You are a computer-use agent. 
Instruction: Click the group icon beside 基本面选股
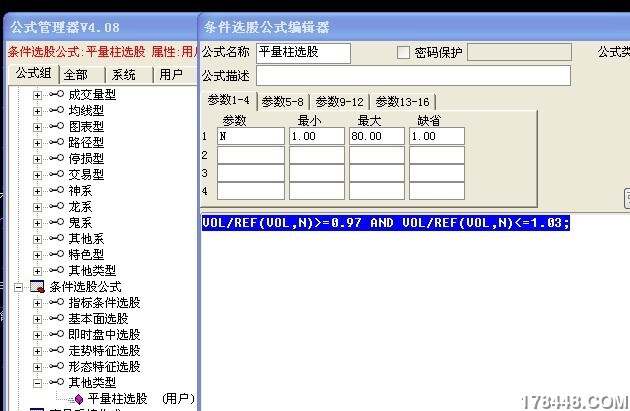[x=56, y=318]
